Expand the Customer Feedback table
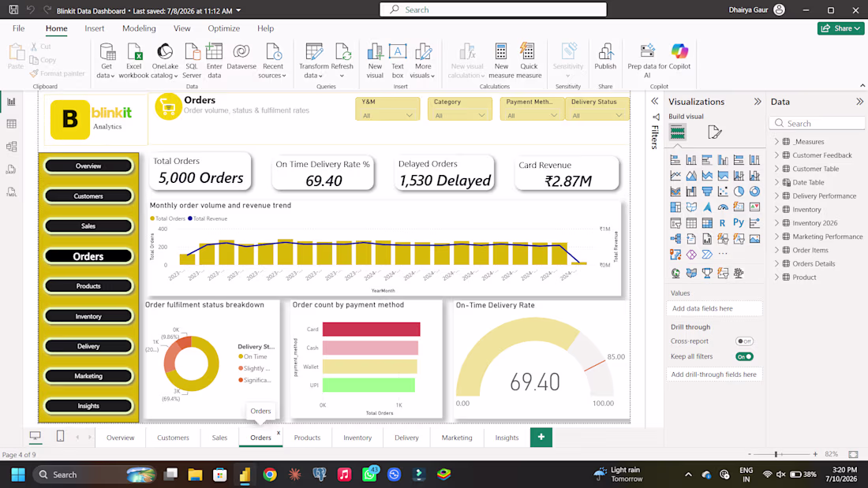The image size is (868, 488). click(776, 155)
